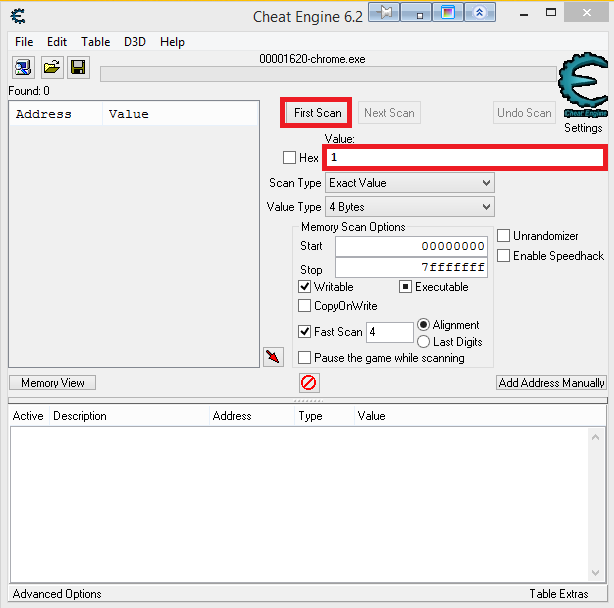The height and width of the screenshot is (608, 614).
Task: Minimize the Cheat Engine window
Action: 524,14
